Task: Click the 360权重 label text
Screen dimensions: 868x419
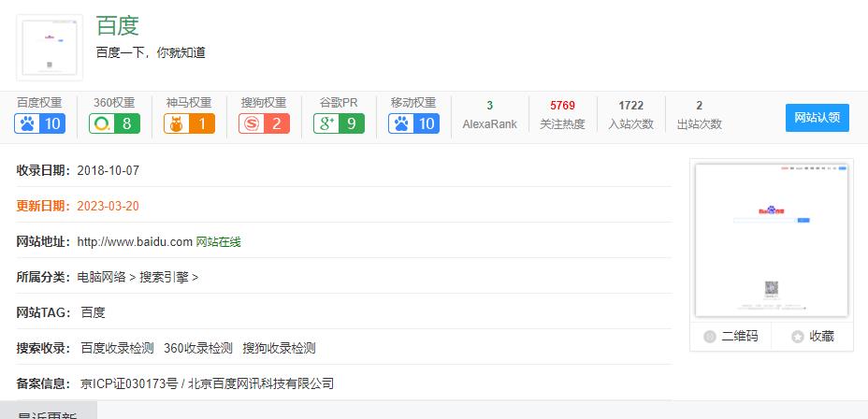Action: coord(114,102)
